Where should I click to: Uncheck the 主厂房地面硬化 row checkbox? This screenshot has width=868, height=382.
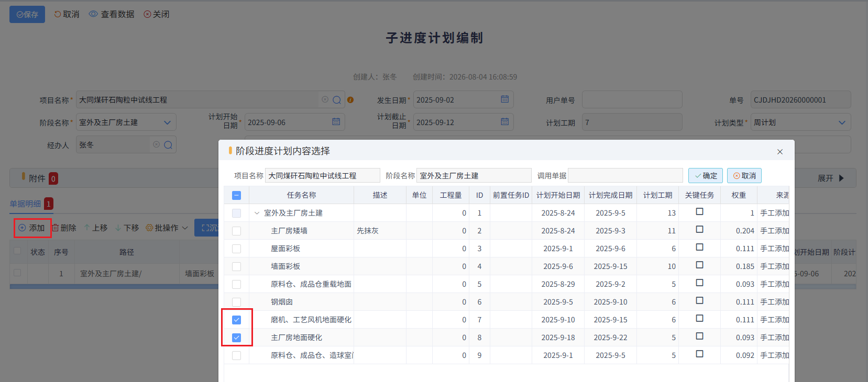(x=236, y=338)
